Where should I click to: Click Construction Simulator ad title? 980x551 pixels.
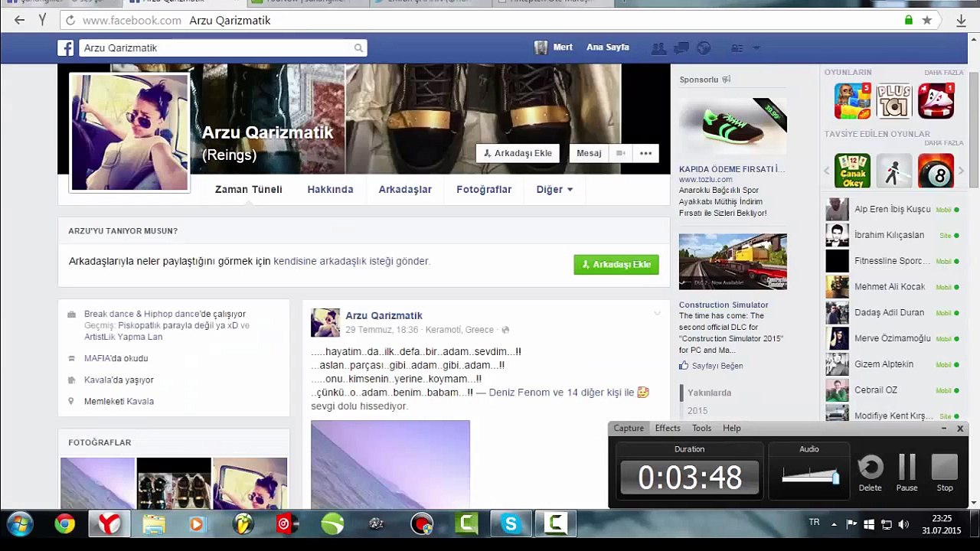[724, 305]
